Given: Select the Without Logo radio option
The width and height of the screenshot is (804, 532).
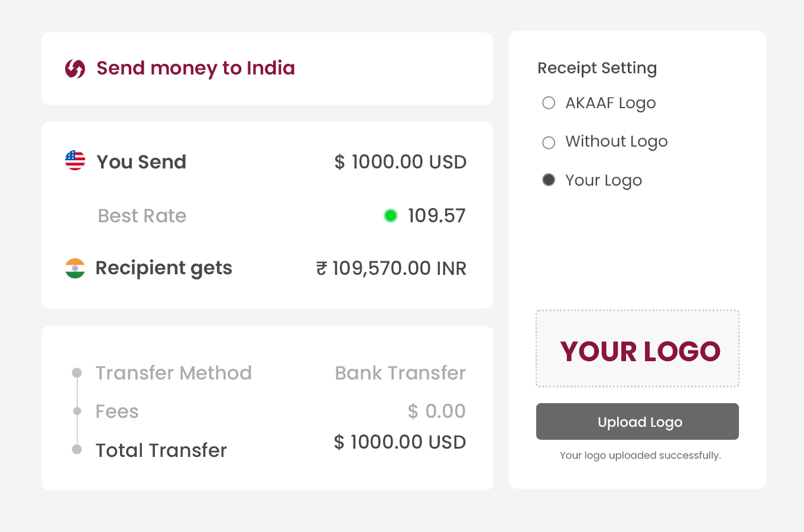Looking at the screenshot, I should pos(549,142).
